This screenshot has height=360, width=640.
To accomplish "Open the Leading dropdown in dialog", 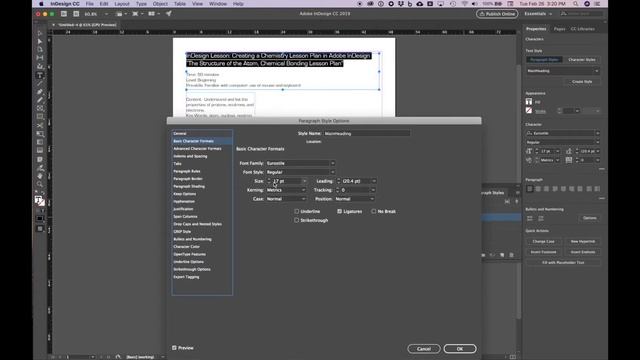I will click(374, 181).
